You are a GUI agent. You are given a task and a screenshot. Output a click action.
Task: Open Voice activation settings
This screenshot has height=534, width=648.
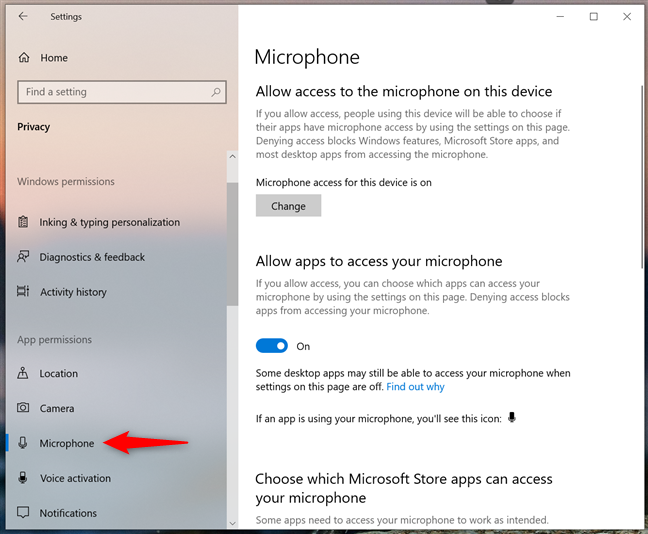[x=75, y=478]
